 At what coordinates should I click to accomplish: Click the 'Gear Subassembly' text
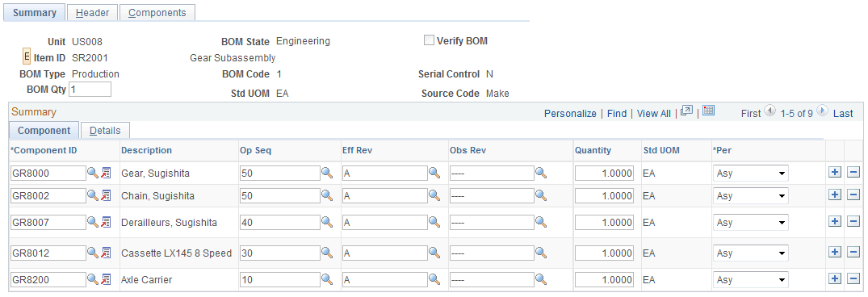[x=233, y=57]
